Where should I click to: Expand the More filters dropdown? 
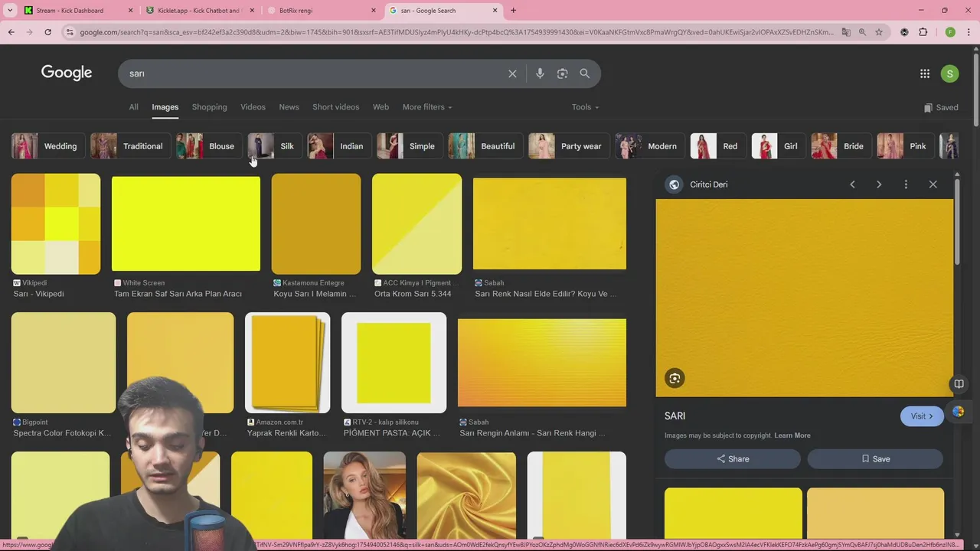coord(427,107)
